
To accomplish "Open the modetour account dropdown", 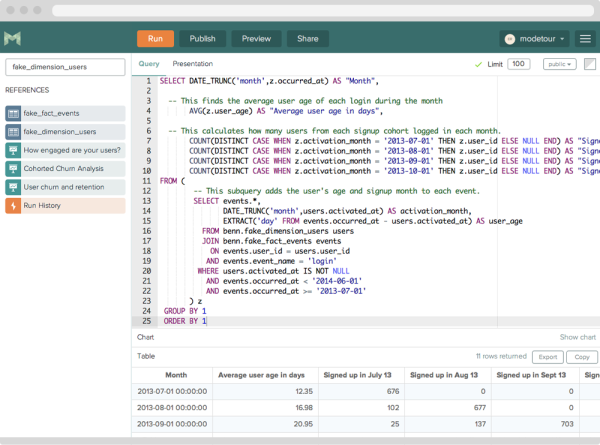I will pos(534,39).
